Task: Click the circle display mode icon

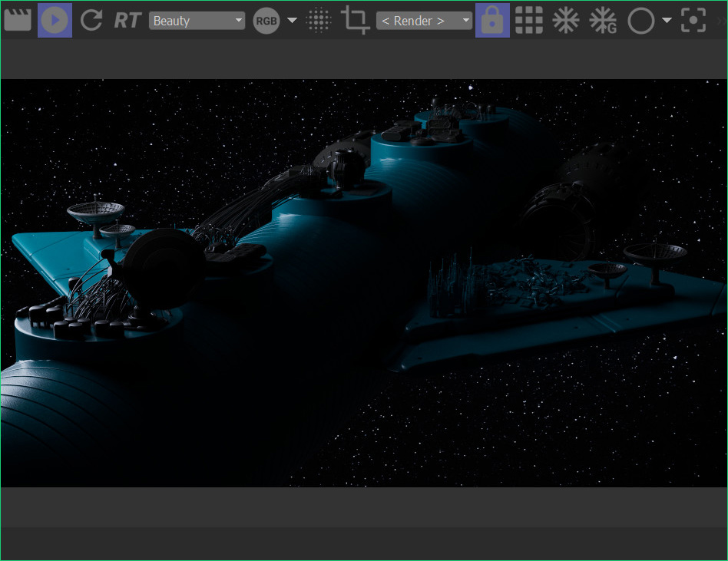Action: coord(641,21)
